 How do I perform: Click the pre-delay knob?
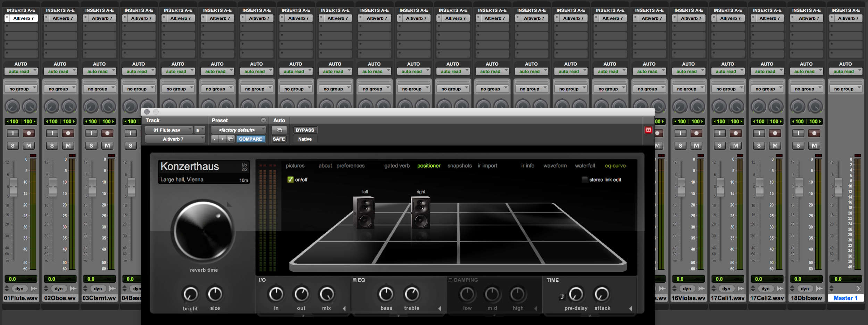[576, 294]
